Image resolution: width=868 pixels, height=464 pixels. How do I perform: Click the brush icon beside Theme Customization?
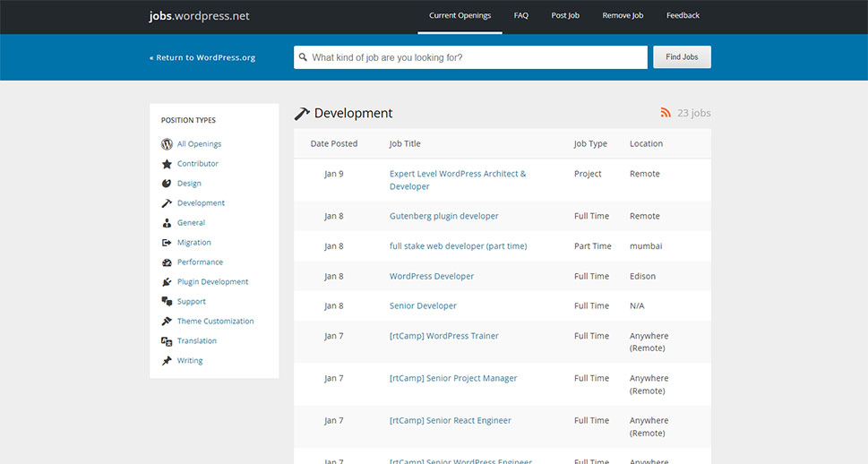[x=167, y=322]
